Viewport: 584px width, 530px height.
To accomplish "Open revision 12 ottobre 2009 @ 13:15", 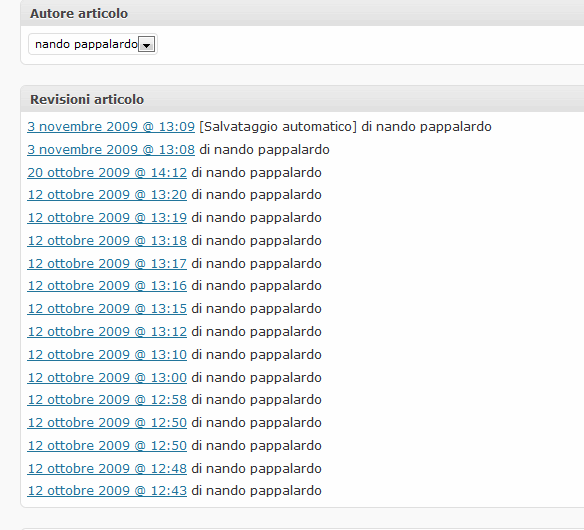I will 107,309.
